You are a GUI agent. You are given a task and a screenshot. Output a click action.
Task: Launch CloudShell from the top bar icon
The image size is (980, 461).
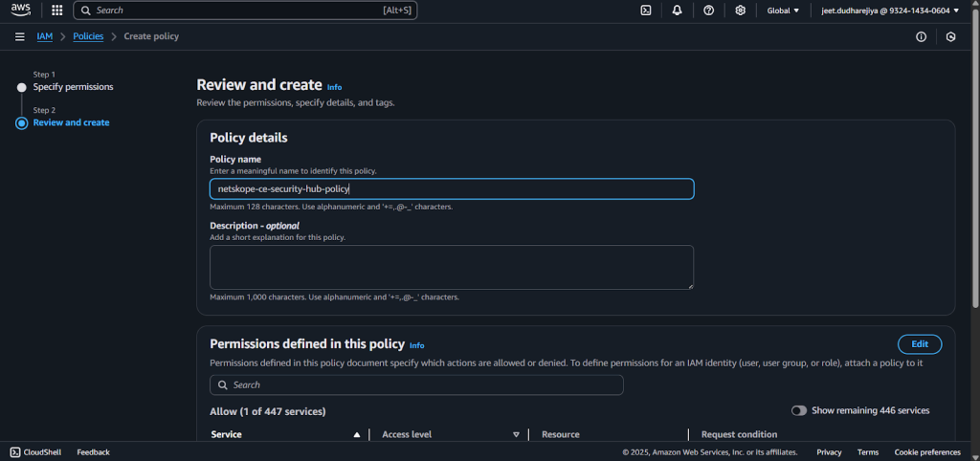click(646, 10)
